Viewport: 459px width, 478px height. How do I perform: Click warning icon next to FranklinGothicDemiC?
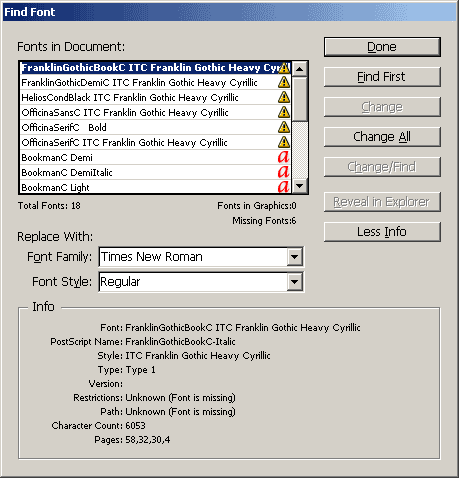tap(284, 82)
